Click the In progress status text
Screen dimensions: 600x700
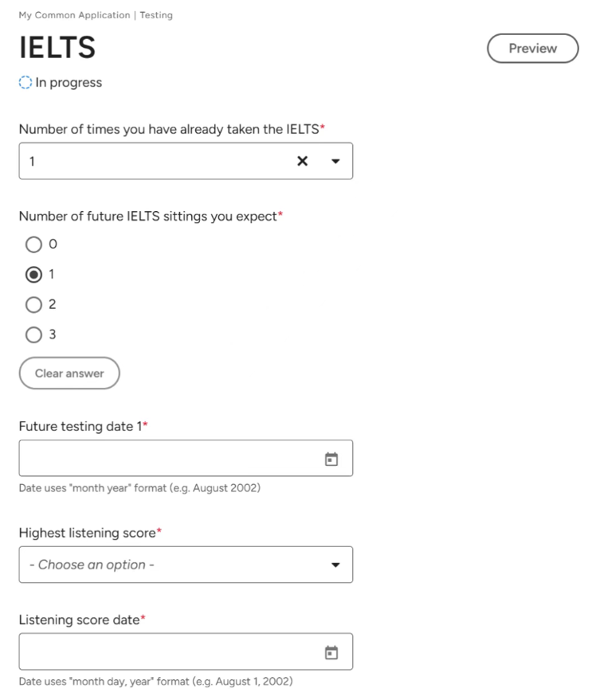(x=69, y=83)
